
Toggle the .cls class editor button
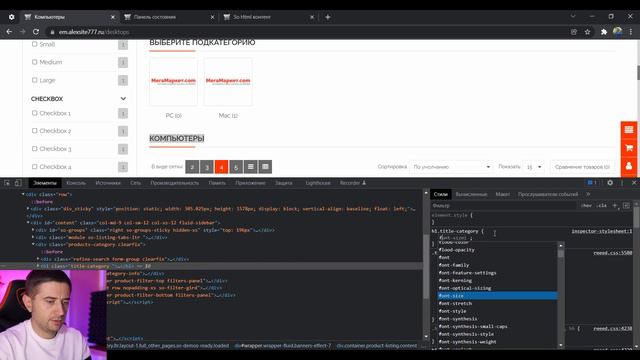(x=602, y=206)
